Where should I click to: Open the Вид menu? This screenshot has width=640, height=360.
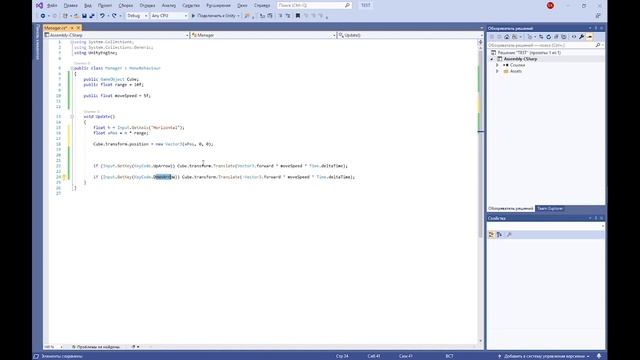pos(88,6)
